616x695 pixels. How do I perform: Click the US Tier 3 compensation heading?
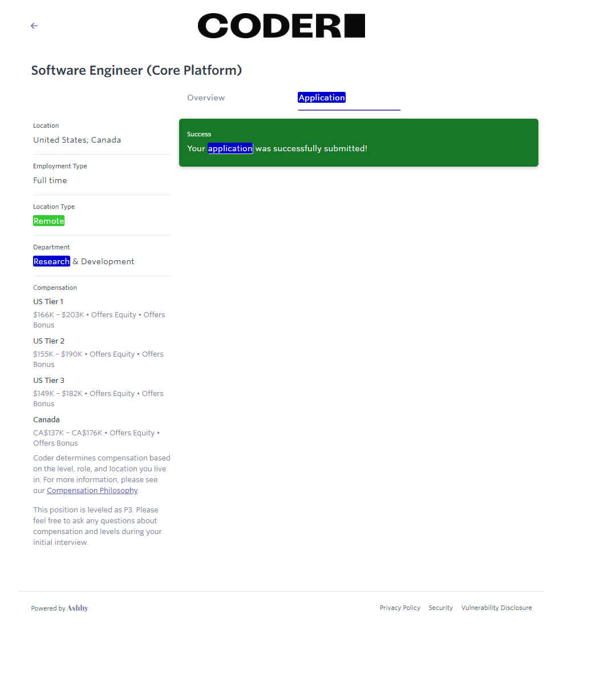pyautogui.click(x=49, y=380)
